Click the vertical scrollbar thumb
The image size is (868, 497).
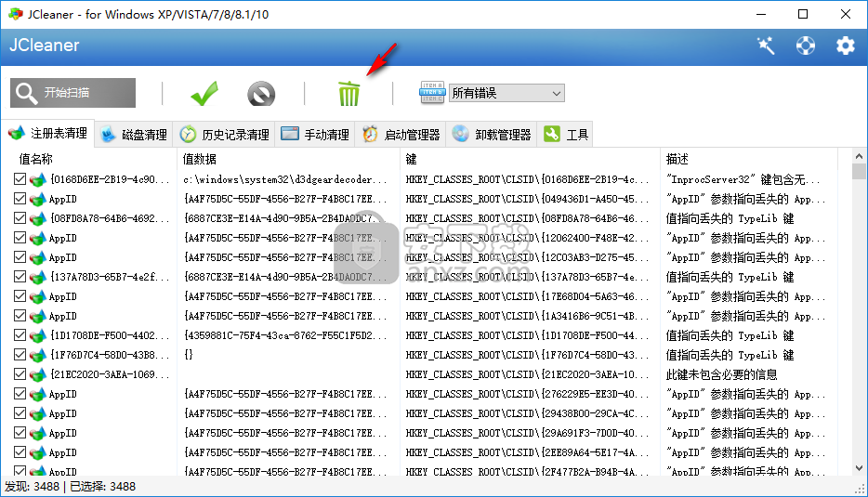(x=859, y=171)
